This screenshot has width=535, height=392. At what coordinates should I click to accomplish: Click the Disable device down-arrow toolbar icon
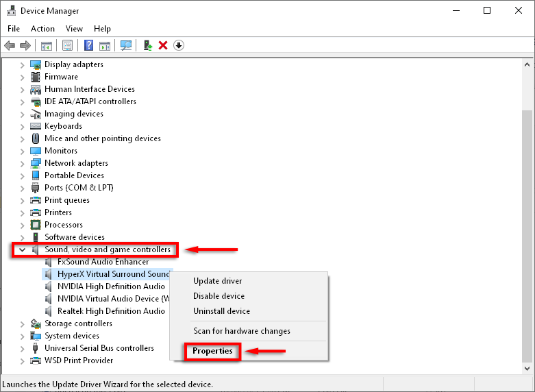tap(179, 45)
